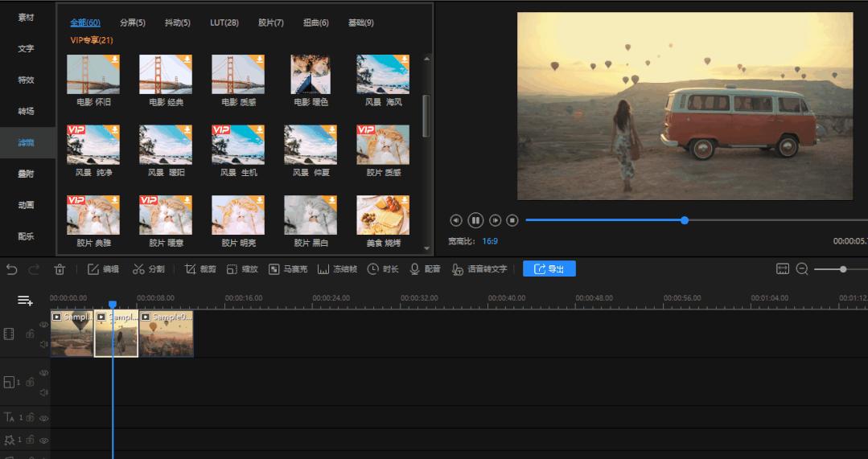The height and width of the screenshot is (459, 868).
Task: Click the blue 导出 (export) button
Action: (x=549, y=269)
